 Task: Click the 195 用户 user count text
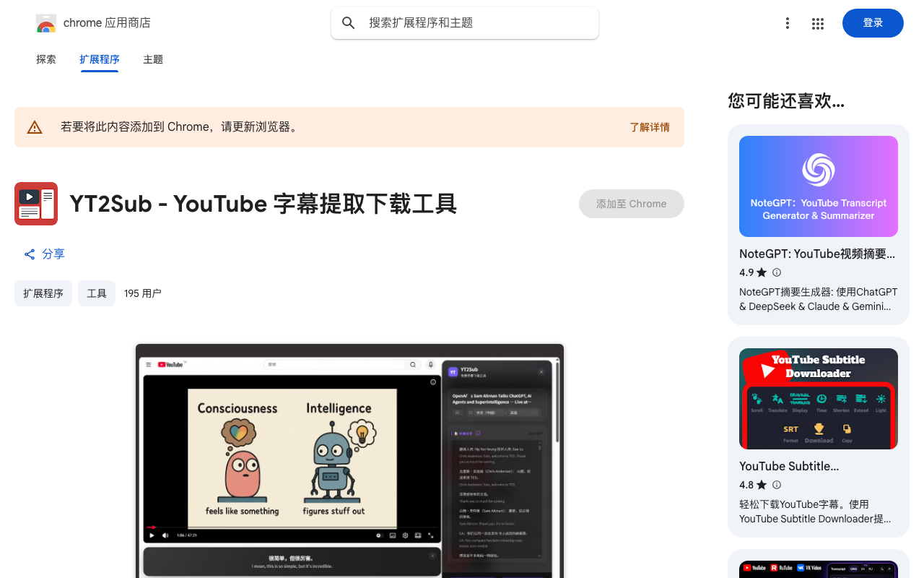[x=143, y=293]
